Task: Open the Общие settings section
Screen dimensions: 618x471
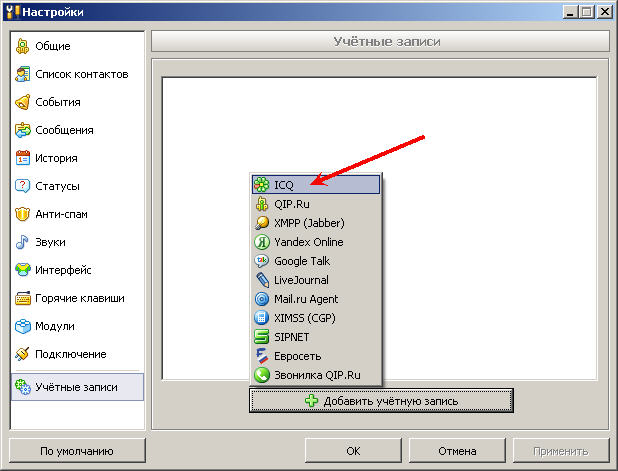Action: click(78, 46)
